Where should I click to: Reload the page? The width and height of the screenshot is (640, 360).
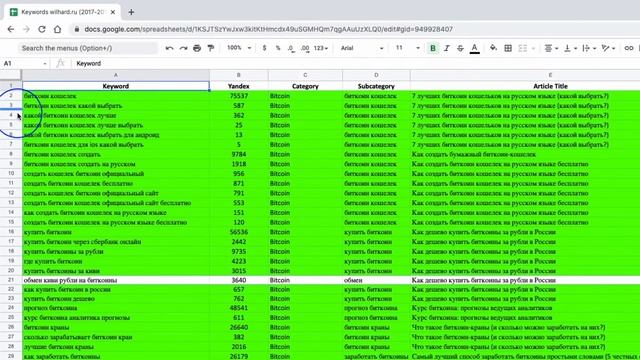coord(42,29)
